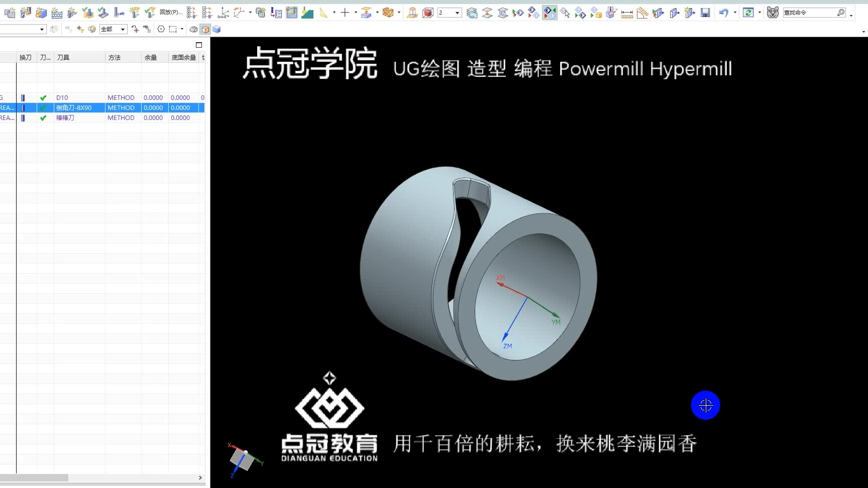Click the bear face icon
The width and height of the screenshot is (868, 488).
(773, 13)
